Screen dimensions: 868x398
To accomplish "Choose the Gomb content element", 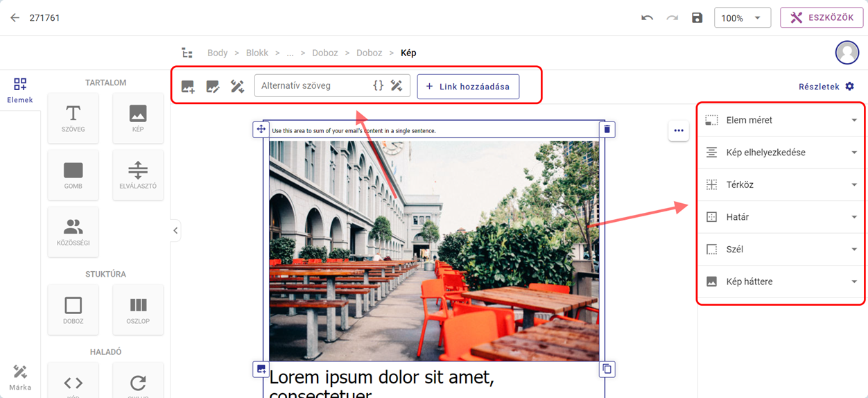I will 73,175.
